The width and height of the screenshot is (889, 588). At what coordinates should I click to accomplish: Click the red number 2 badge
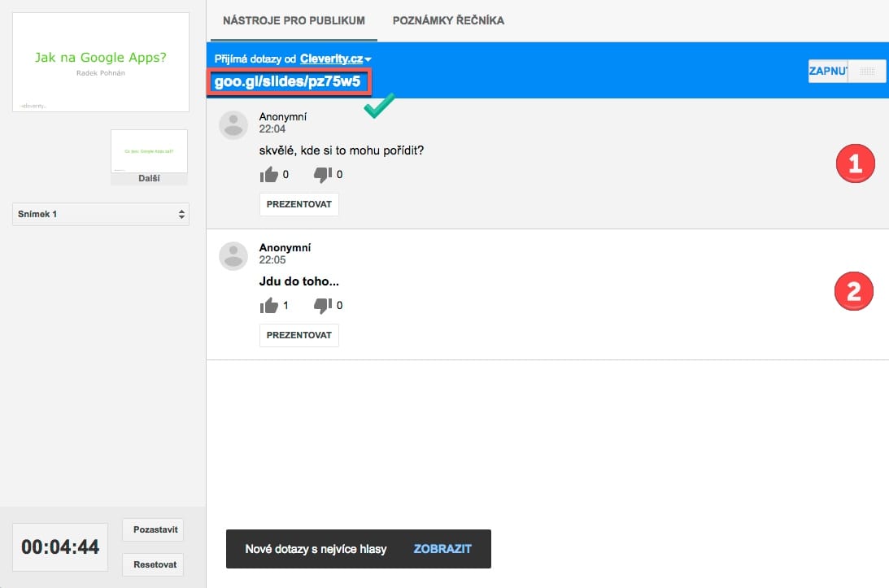854,292
